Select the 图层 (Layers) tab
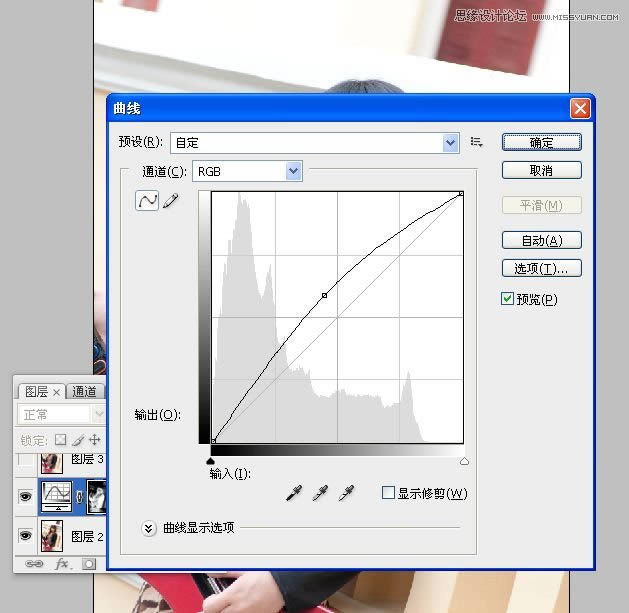Viewport: 629px width, 613px height. coord(37,392)
